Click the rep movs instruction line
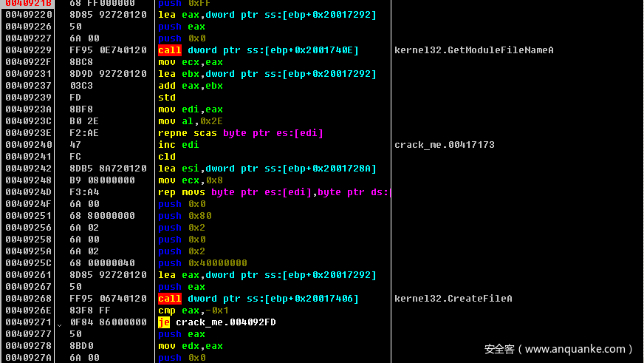644x363 pixels. (x=273, y=192)
